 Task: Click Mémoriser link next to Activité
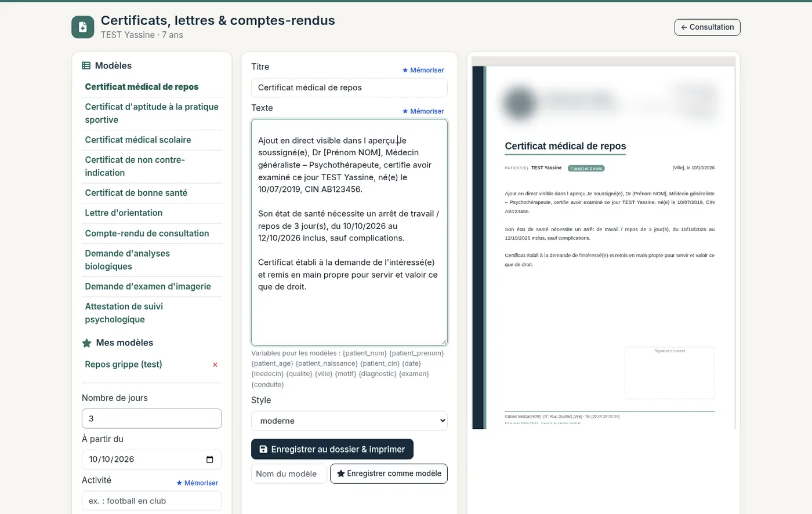(197, 483)
